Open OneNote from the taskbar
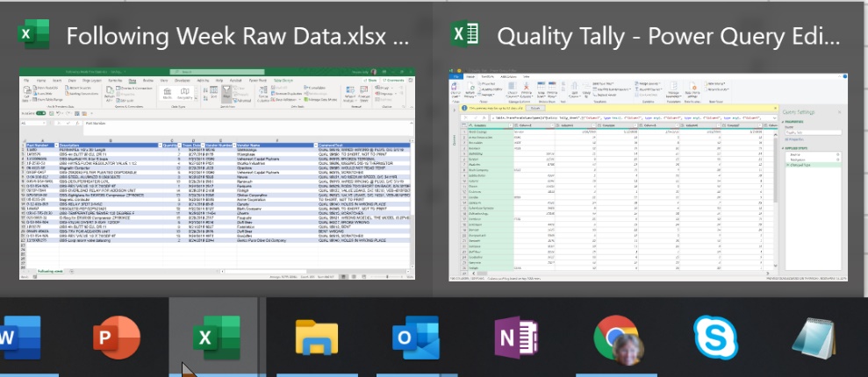 pos(516,338)
